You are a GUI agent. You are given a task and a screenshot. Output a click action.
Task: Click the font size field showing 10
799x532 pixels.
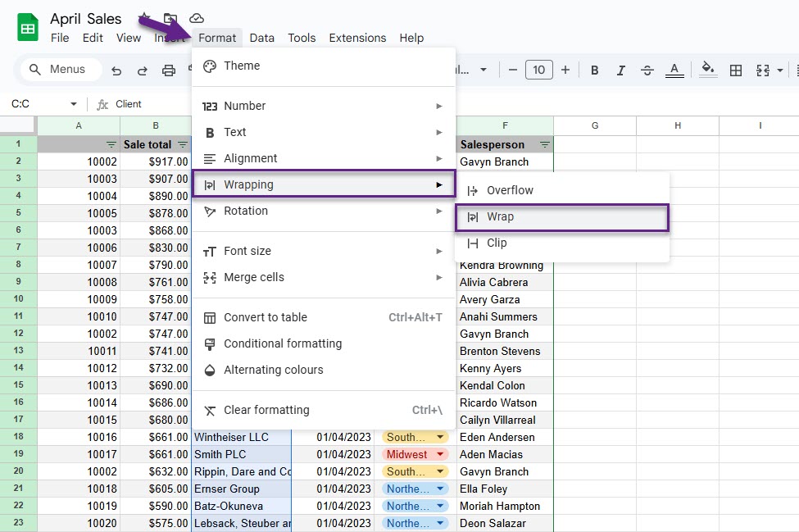coord(538,70)
